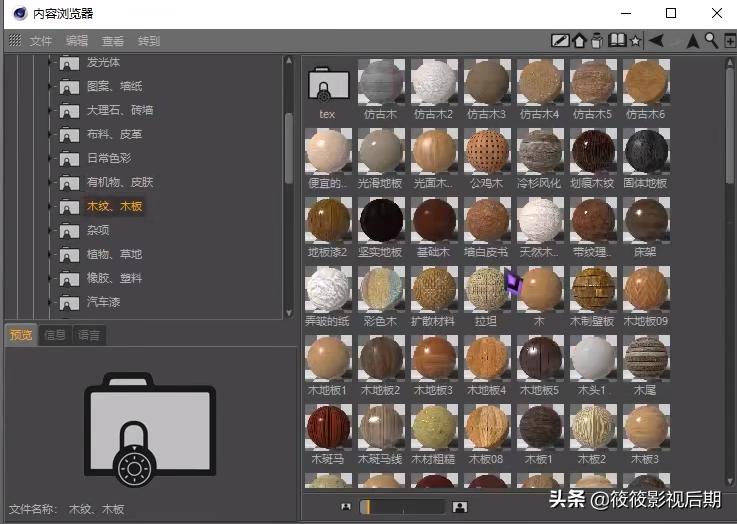Open the 编辑 menu
Screen dimensions: 737x524
pyautogui.click(x=77, y=41)
